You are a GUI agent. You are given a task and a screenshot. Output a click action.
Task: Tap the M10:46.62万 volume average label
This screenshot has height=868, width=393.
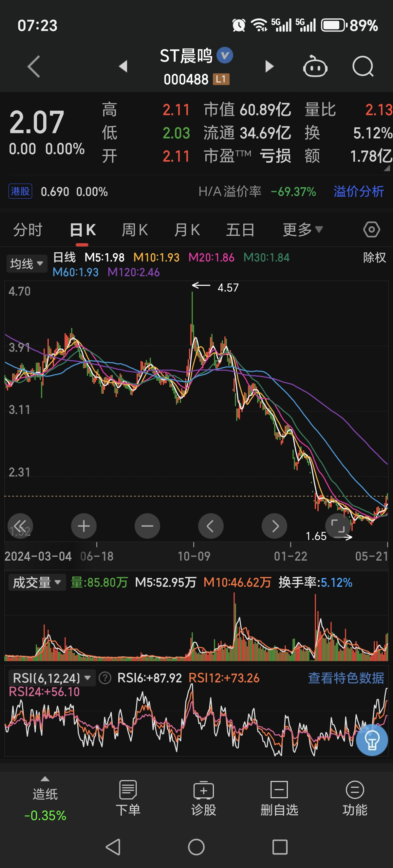pos(237,582)
